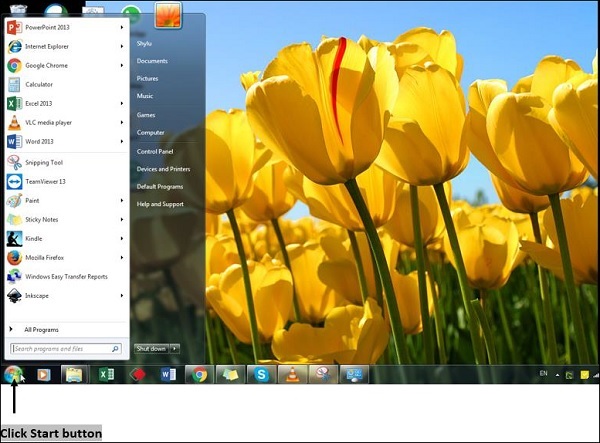Image resolution: width=600 pixels, height=443 pixels.
Task: Click the Windows Start button
Action: pyautogui.click(x=14, y=375)
